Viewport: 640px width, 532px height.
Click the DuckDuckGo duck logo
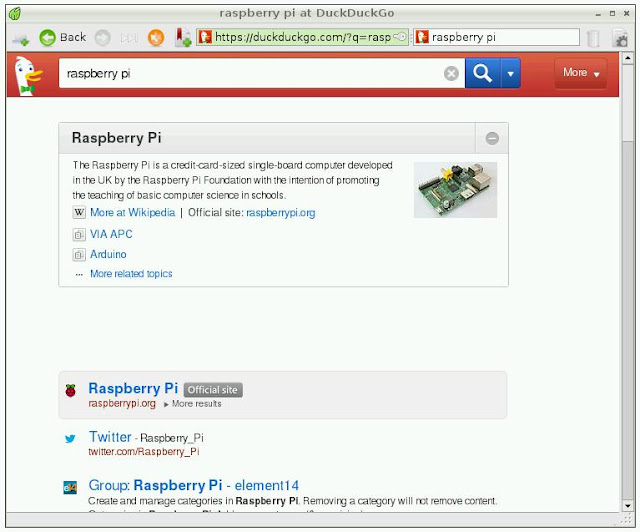tap(28, 76)
